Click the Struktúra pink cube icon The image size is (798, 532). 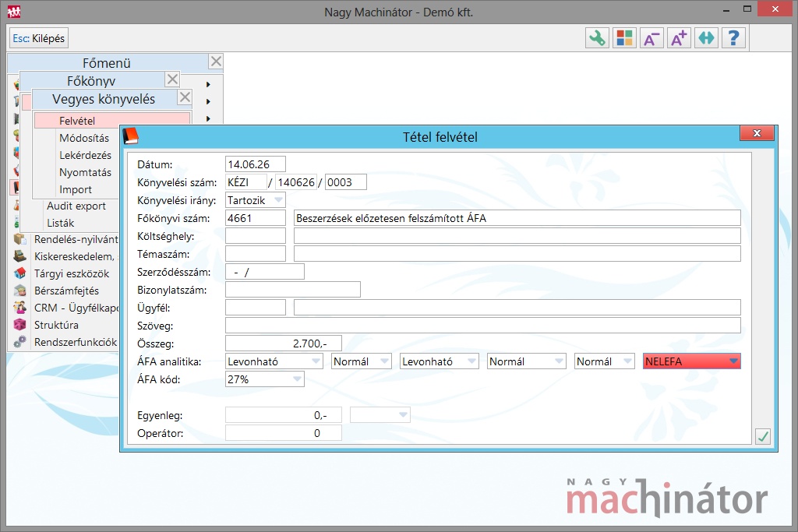point(19,325)
